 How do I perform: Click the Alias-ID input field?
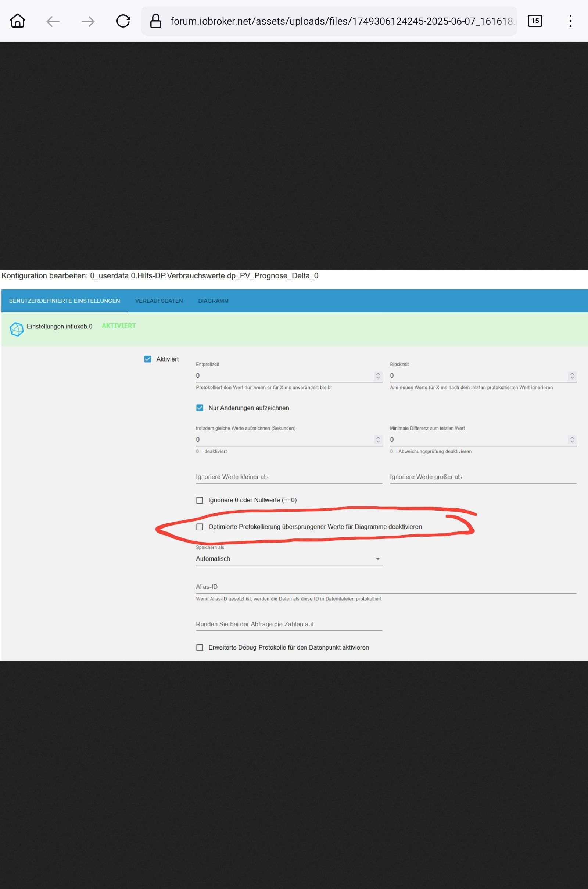click(386, 587)
